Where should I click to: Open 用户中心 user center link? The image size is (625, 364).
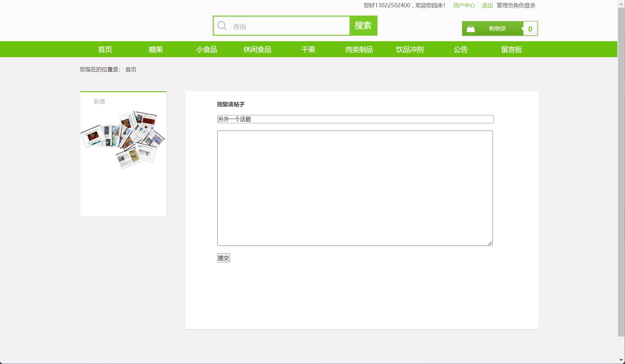[464, 5]
